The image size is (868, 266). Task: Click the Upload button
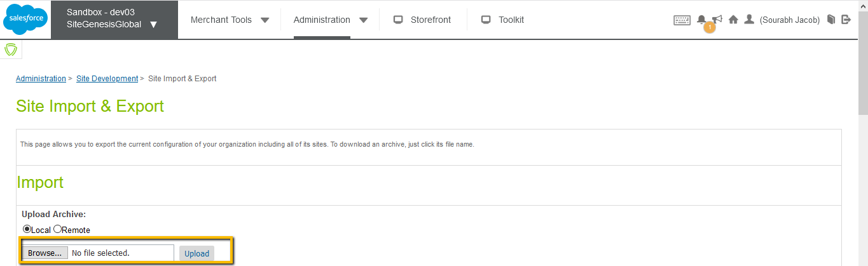196,253
